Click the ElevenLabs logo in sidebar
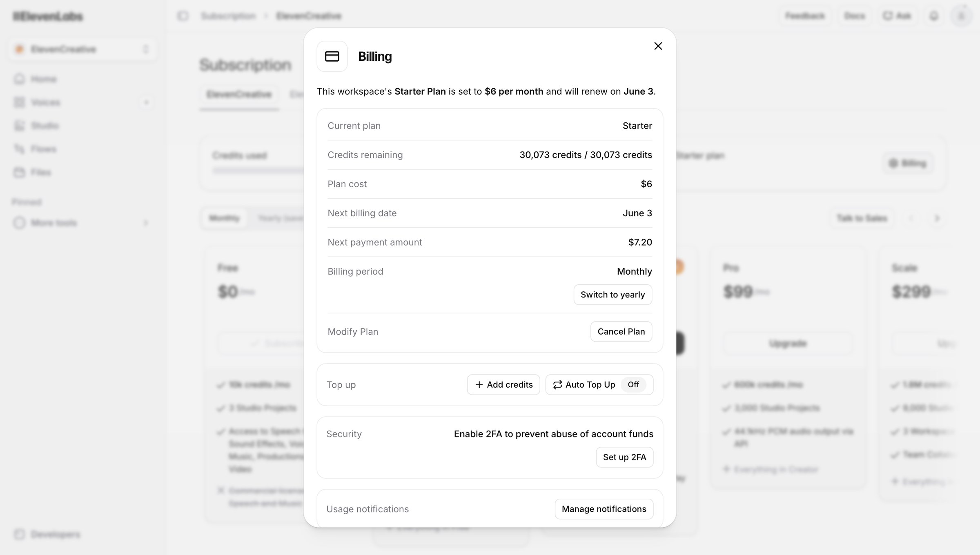Image resolution: width=980 pixels, height=555 pixels. pyautogui.click(x=48, y=16)
